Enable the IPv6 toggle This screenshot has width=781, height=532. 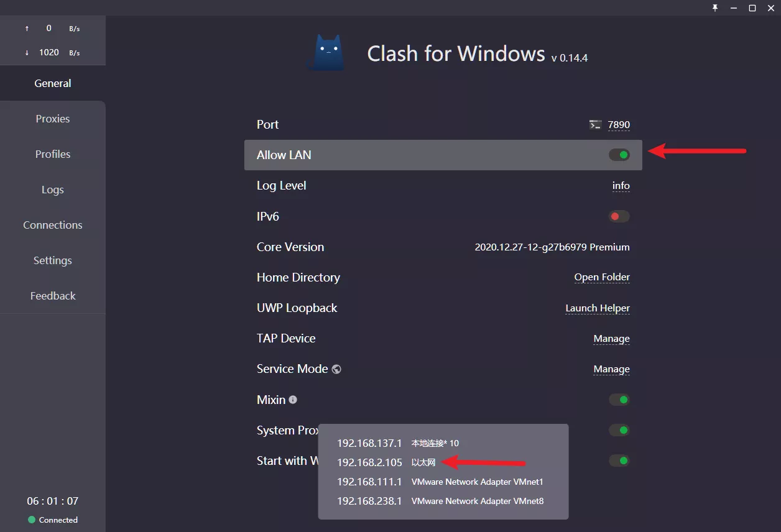[619, 216]
